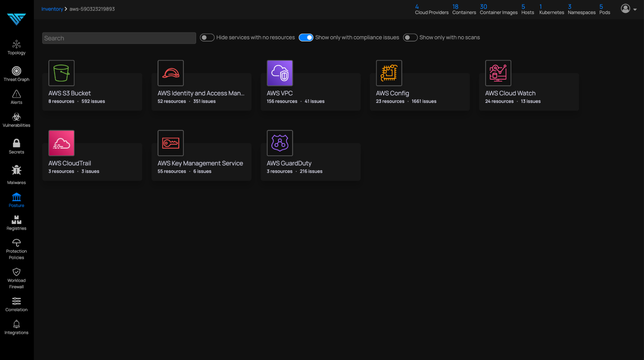644x360 pixels.
Task: Open the Topology view
Action: coord(16,47)
